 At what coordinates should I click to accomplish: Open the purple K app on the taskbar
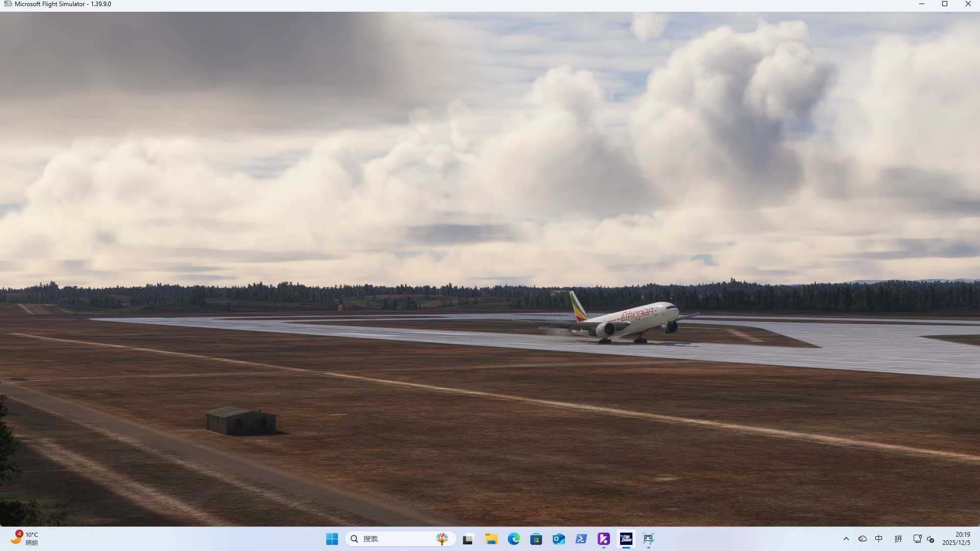[x=604, y=539]
